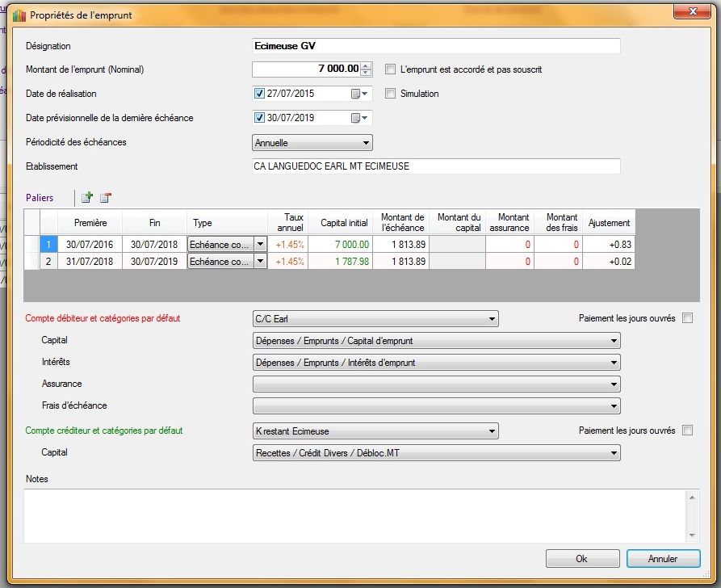Click into the Notes text area
This screenshot has height=588, width=721.
click(x=354, y=515)
